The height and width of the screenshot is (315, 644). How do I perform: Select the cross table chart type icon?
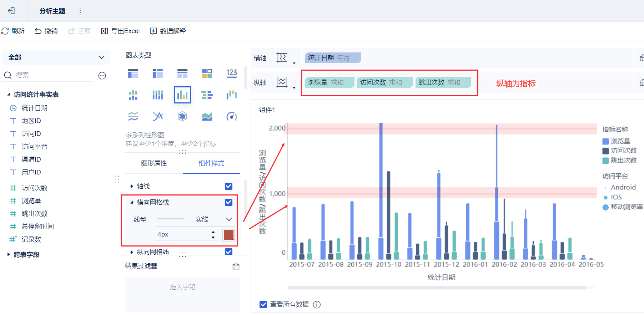(x=157, y=73)
